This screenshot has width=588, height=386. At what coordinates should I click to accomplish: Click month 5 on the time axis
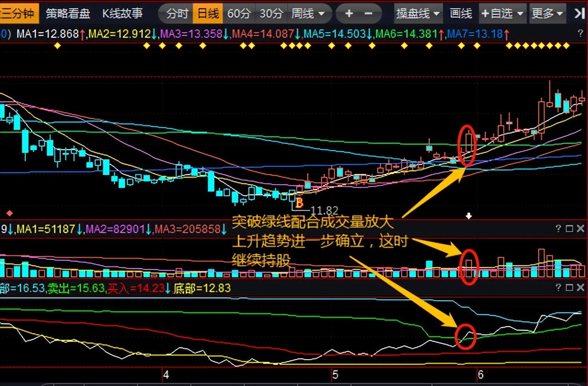click(x=335, y=374)
